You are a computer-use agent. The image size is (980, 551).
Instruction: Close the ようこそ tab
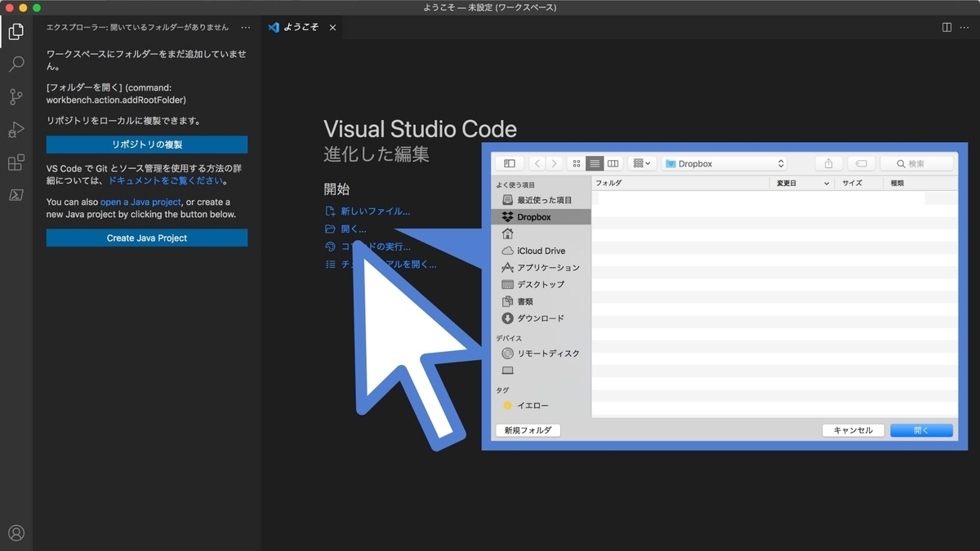(332, 27)
